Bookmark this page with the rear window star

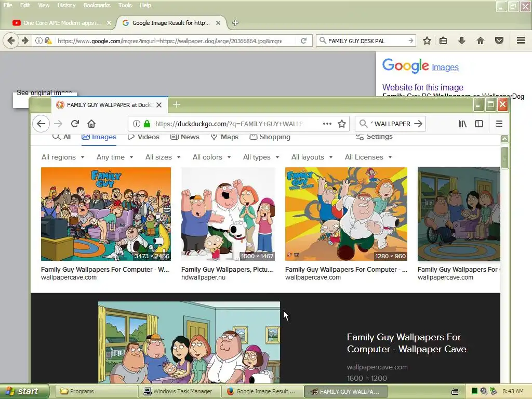427,41
